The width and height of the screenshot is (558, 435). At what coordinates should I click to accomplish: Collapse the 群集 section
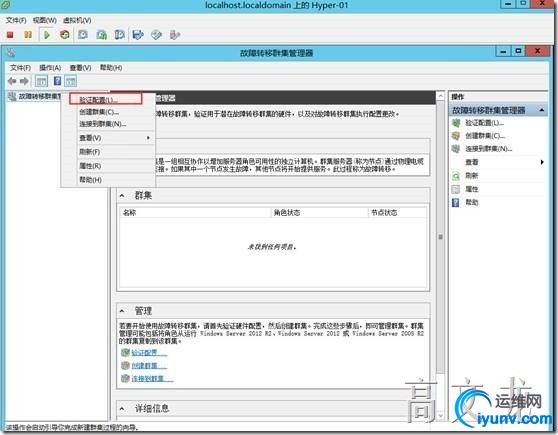[x=122, y=195]
